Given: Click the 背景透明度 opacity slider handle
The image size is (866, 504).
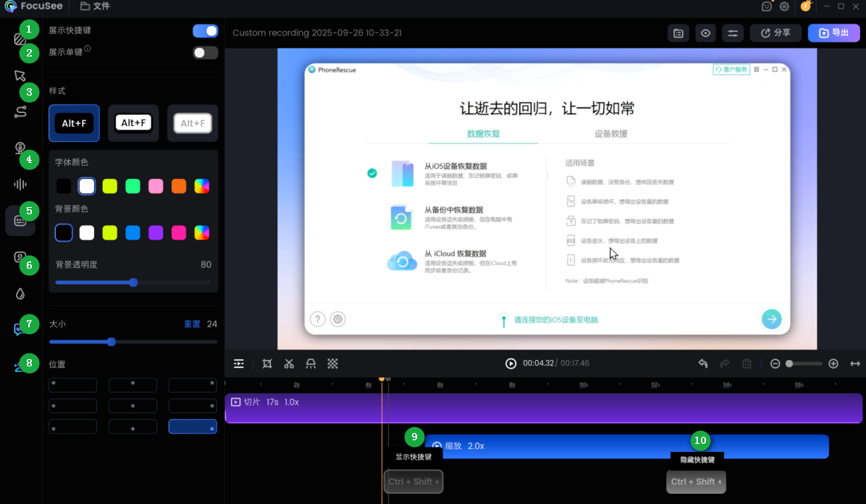Looking at the screenshot, I should pyautogui.click(x=133, y=282).
